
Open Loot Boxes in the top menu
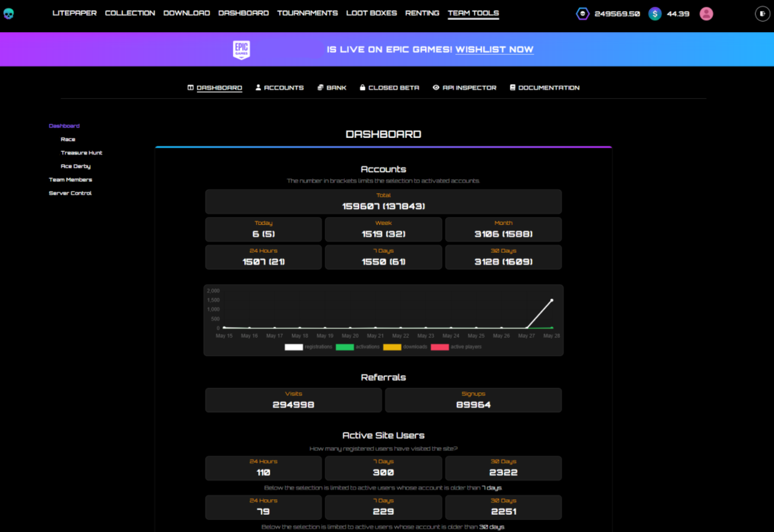(371, 13)
